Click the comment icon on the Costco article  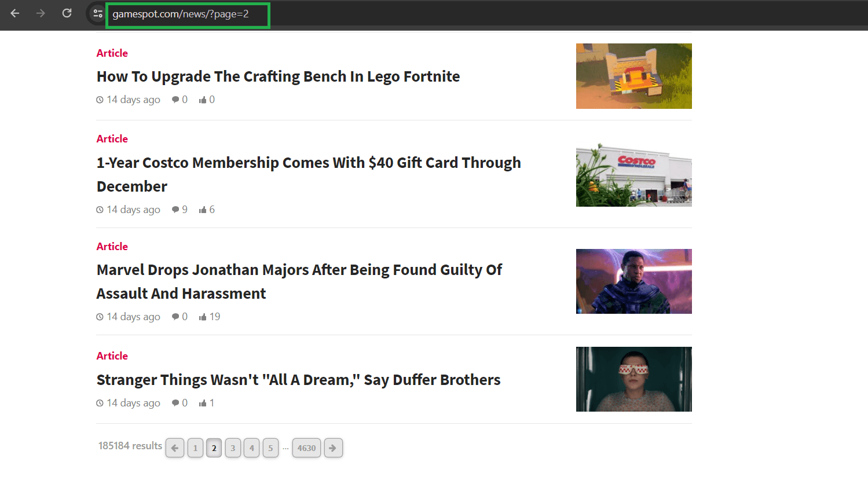point(175,210)
